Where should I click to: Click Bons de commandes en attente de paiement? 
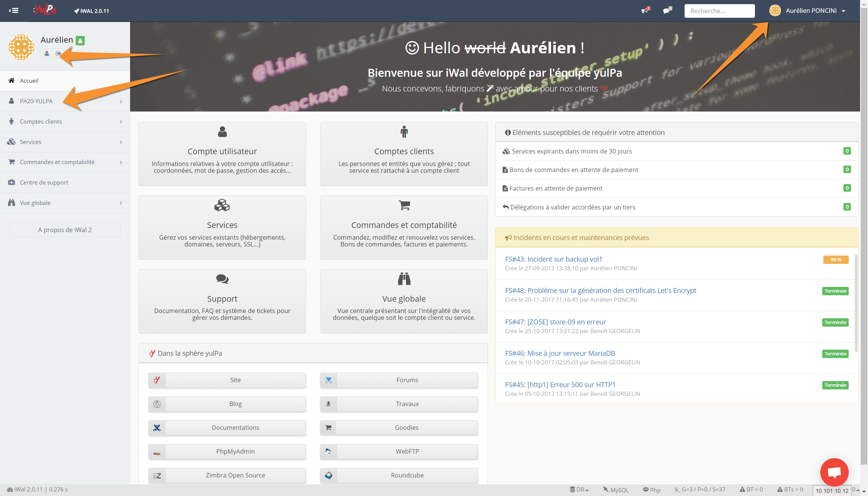click(x=677, y=170)
